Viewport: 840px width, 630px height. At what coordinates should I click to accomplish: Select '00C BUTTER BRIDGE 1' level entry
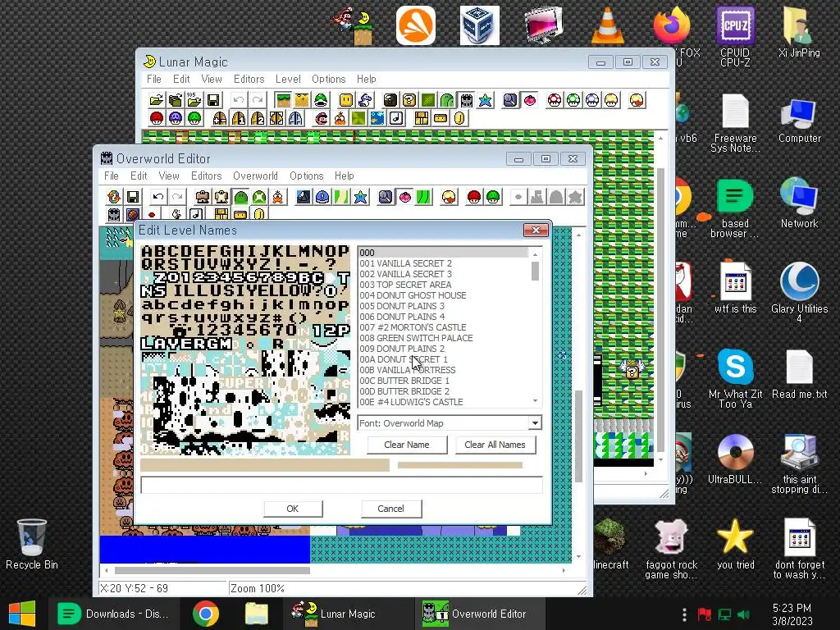point(443,381)
